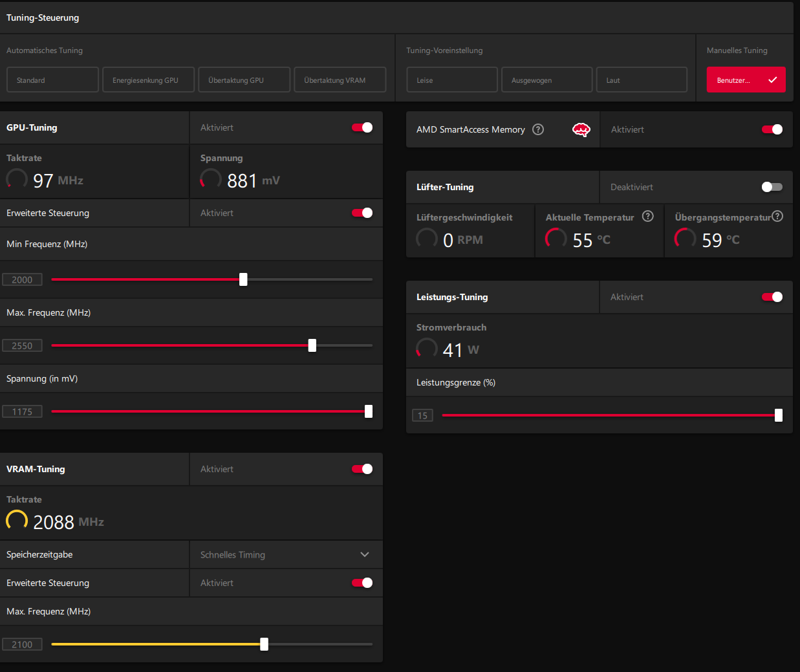Screen dimensions: 800x672
Task: Select the Standard automatic tuning preset
Action: (53, 80)
